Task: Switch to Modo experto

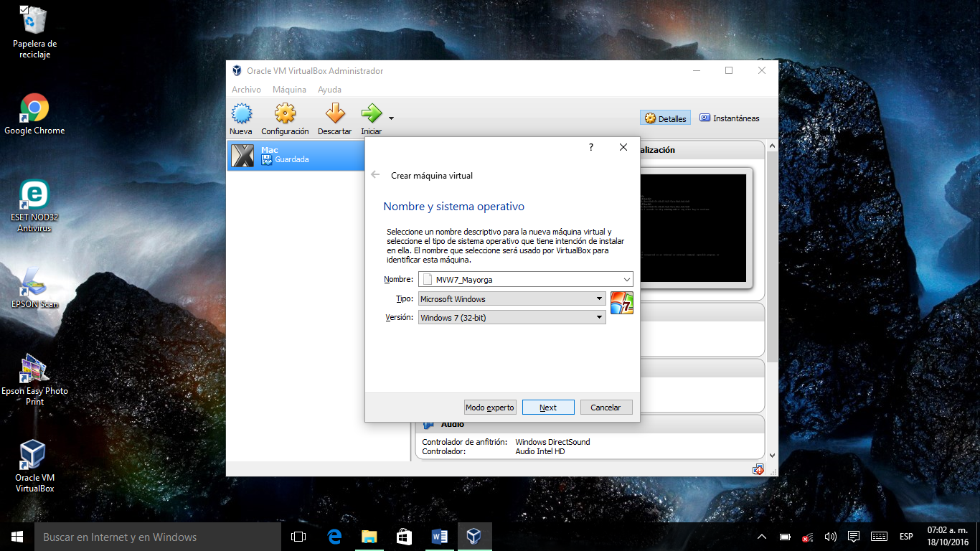Action: tap(490, 407)
